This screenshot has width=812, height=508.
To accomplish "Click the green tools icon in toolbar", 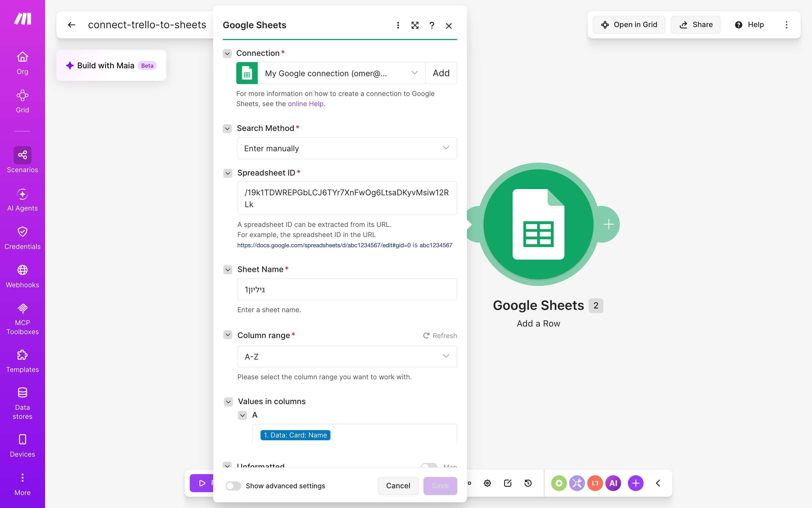I will click(559, 483).
